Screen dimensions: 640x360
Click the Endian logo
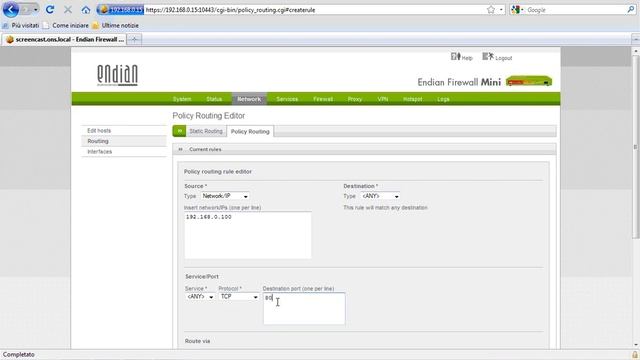tap(117, 75)
